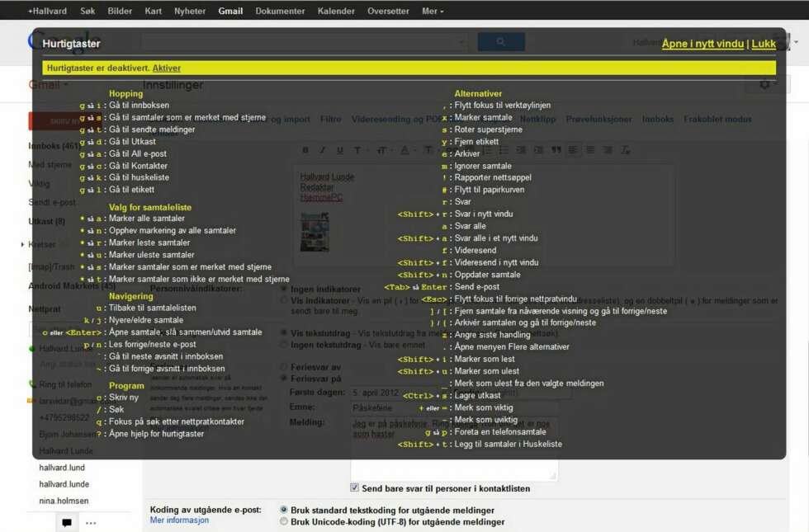
Task: Click the 'Rapporter nettsøppel' shortcut row
Action: [486, 177]
